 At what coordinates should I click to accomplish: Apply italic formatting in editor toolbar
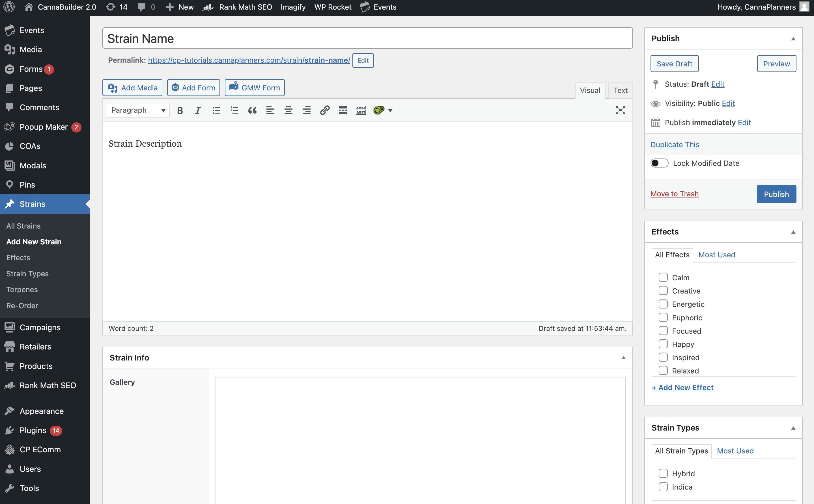coord(198,110)
